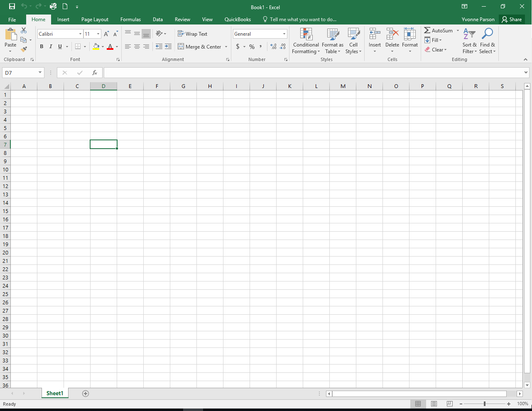Click the Center align icon

137,46
